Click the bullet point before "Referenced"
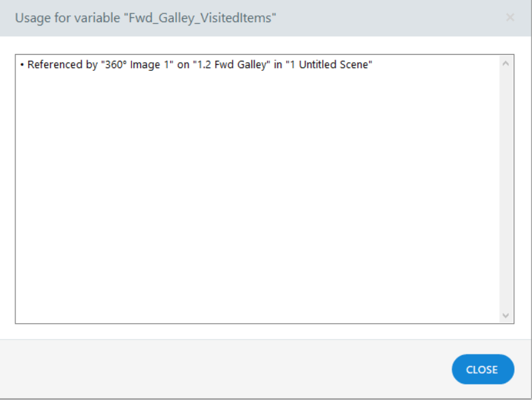This screenshot has height=400, width=532. pos(22,65)
